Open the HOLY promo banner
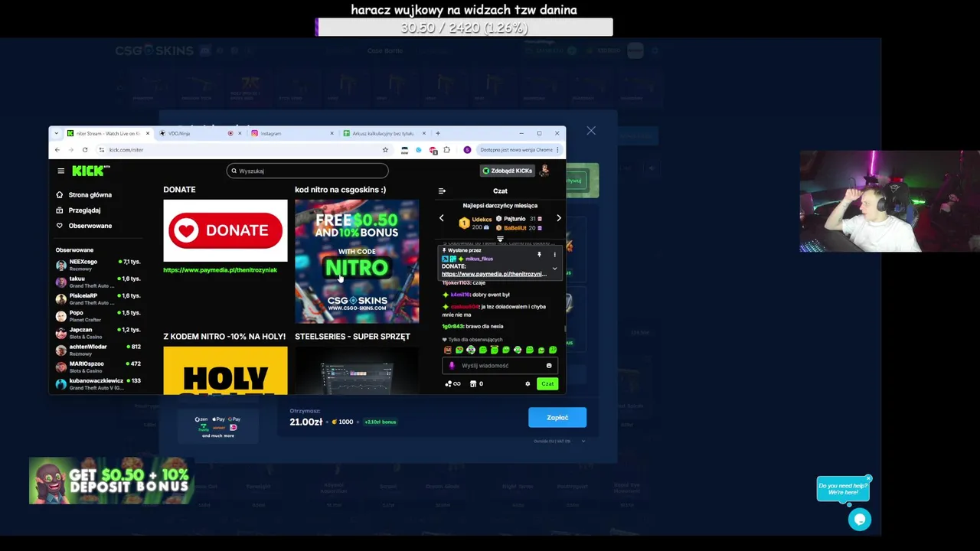The width and height of the screenshot is (980, 551). (225, 370)
